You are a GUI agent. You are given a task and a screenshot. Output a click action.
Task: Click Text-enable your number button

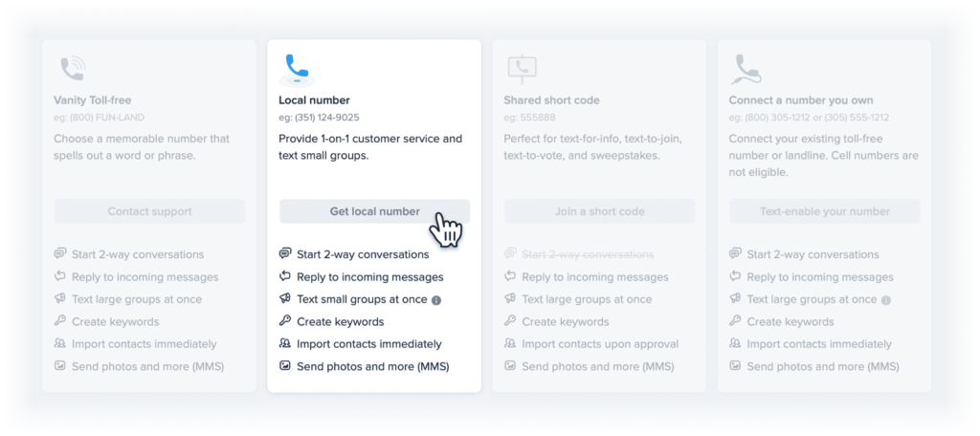coord(824,211)
